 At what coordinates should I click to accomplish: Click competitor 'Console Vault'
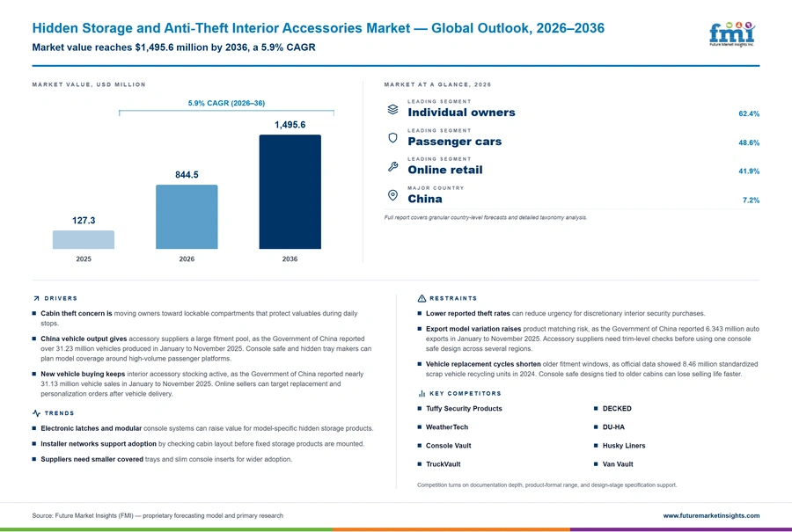pos(449,446)
